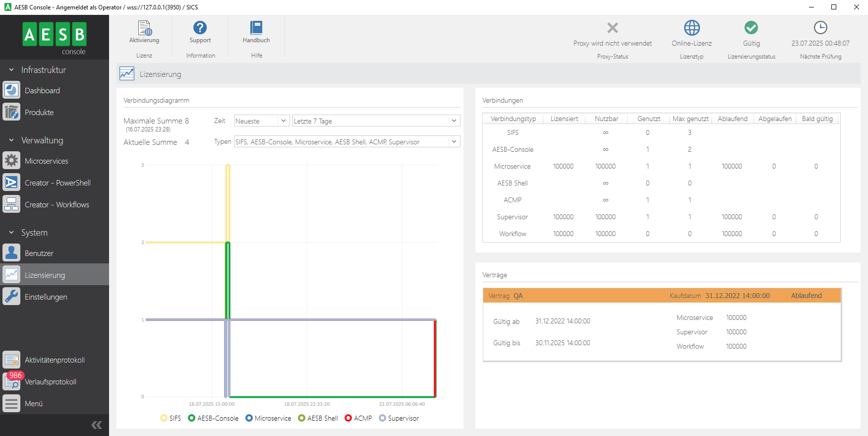Open the Zeit 'Neueste' dropdown

pos(261,121)
